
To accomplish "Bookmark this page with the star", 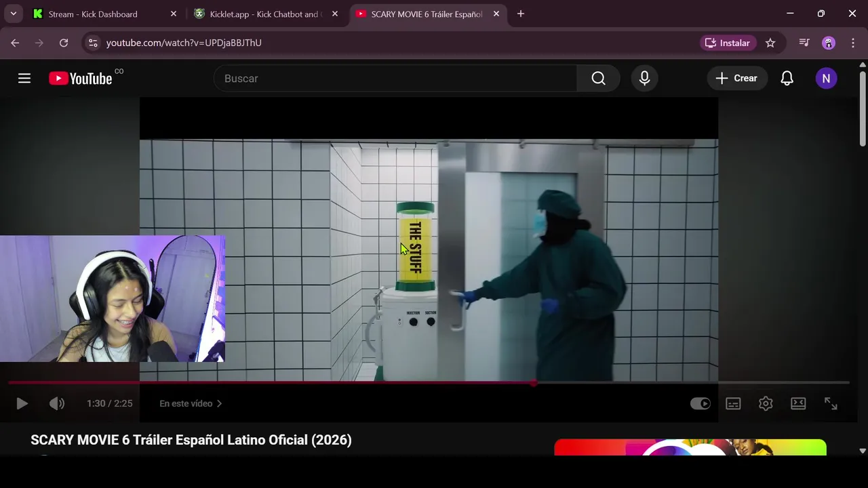I will point(770,43).
